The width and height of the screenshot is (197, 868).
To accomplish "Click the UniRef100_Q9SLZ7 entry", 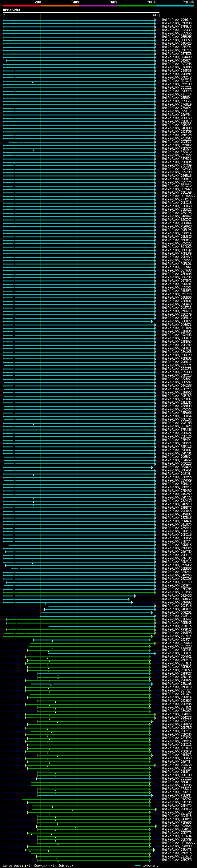I will coord(176,101).
